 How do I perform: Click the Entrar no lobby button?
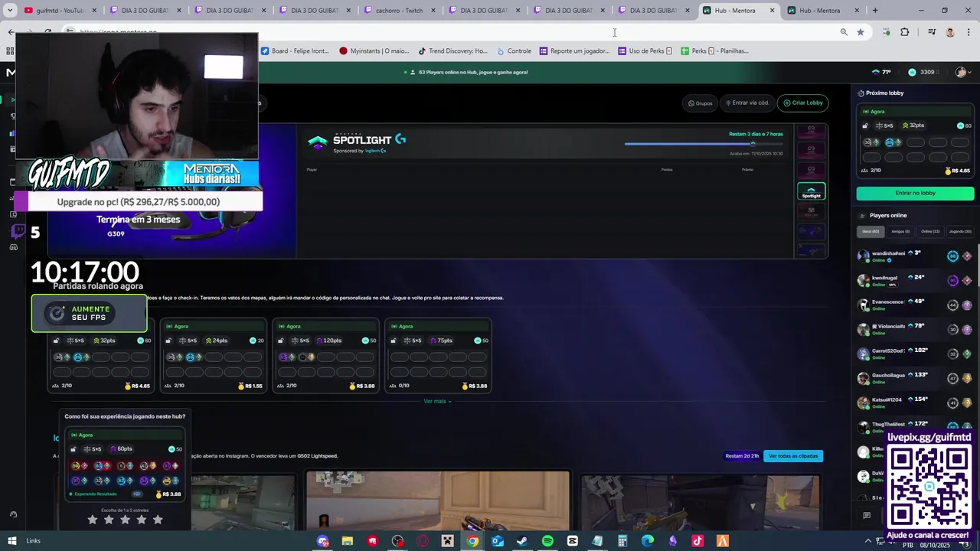pyautogui.click(x=915, y=193)
